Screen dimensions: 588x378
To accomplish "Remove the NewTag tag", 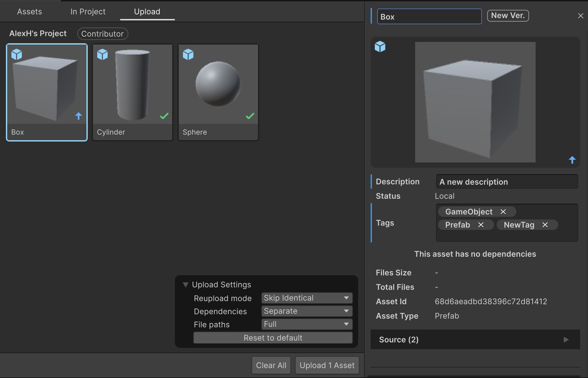I will coord(545,225).
